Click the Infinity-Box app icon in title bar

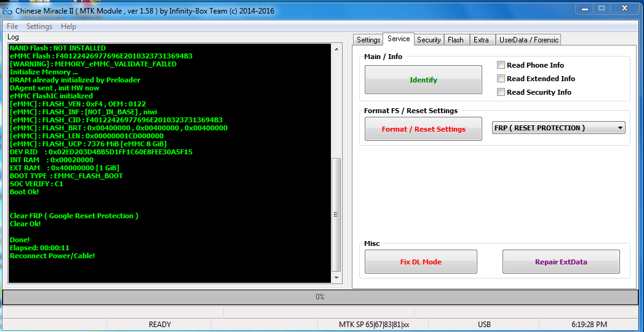pyautogui.click(x=7, y=10)
